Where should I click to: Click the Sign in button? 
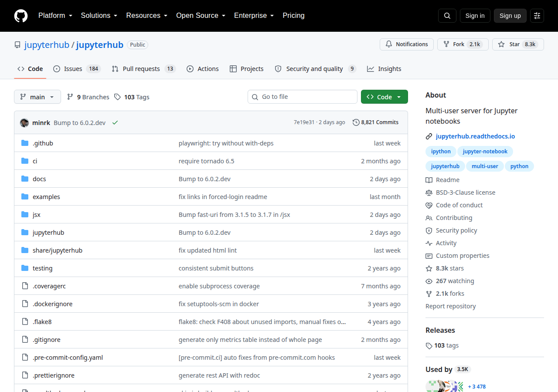pos(475,16)
